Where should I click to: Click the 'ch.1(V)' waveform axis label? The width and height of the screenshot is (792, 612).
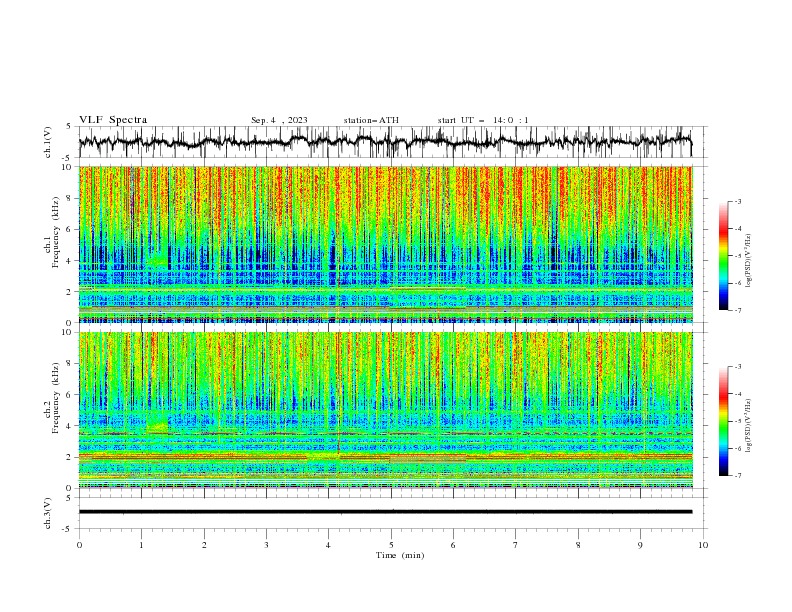[48, 141]
